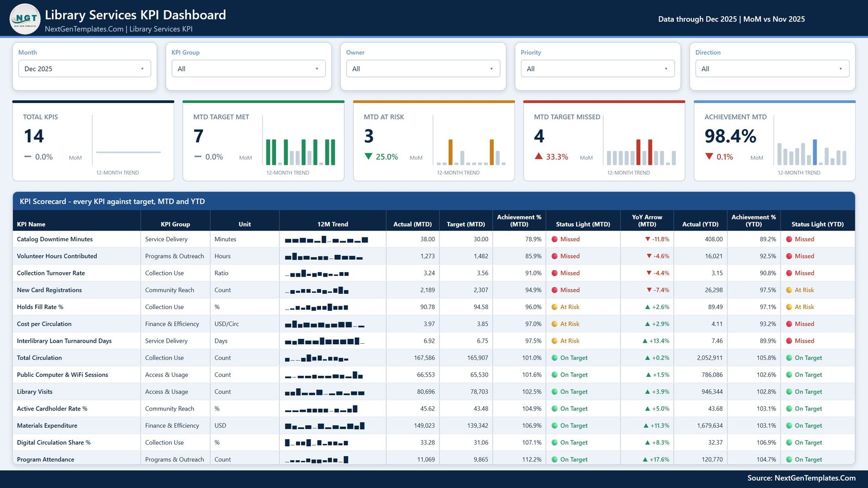
Task: Click the Active Cardholder Rate % KPI name
Action: tap(52, 409)
